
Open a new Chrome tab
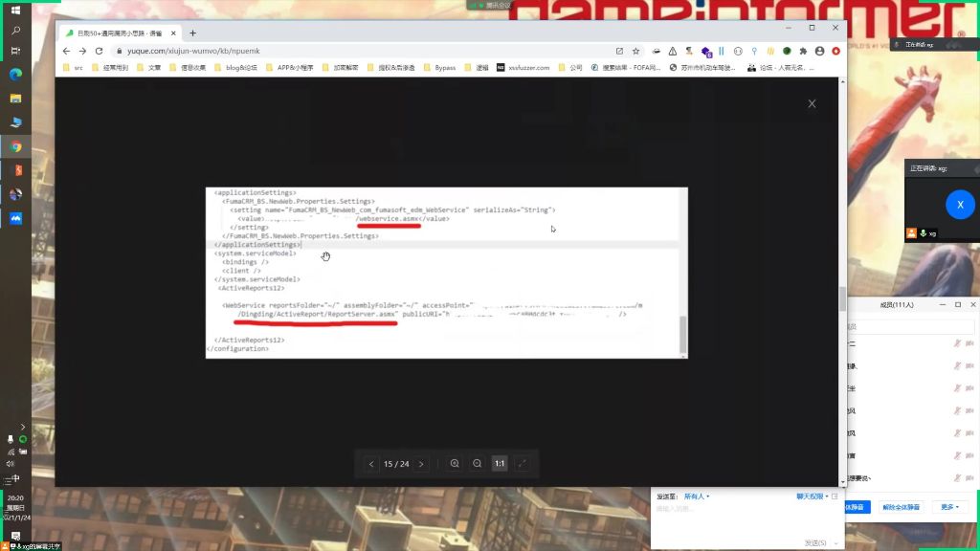click(192, 33)
